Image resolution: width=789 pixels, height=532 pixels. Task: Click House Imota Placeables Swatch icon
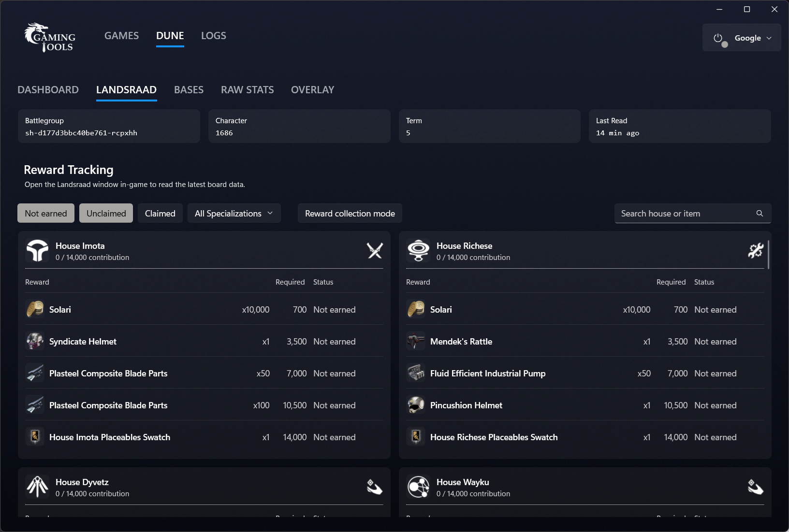pos(35,437)
